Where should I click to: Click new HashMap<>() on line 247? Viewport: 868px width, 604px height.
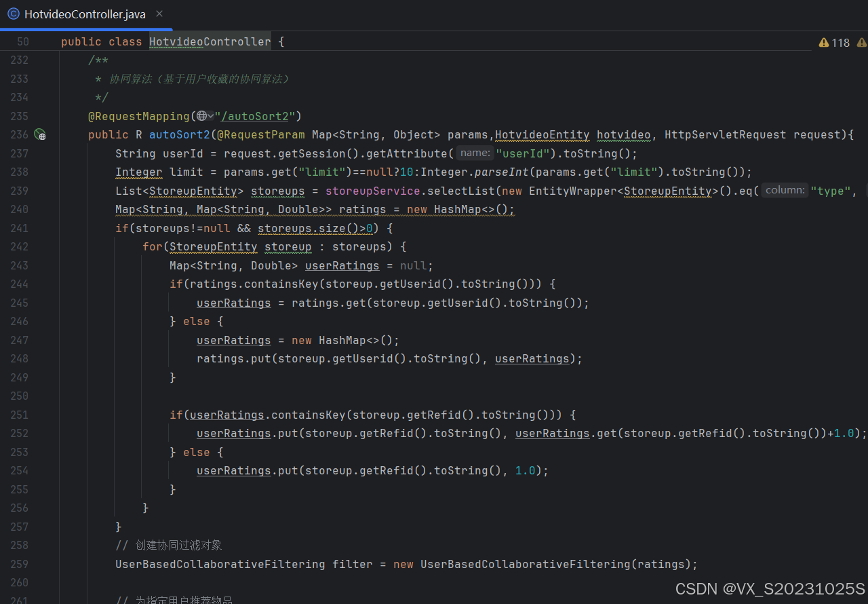(342, 340)
